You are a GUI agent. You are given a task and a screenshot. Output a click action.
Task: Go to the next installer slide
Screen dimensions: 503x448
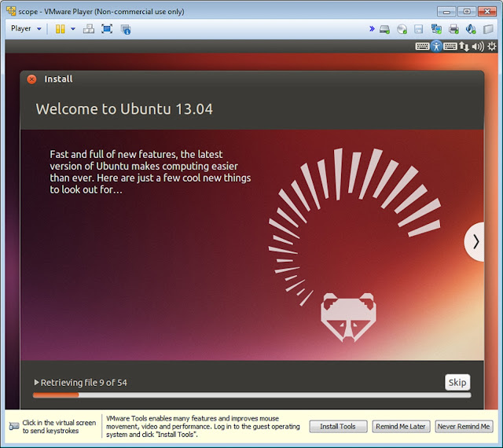coord(475,241)
